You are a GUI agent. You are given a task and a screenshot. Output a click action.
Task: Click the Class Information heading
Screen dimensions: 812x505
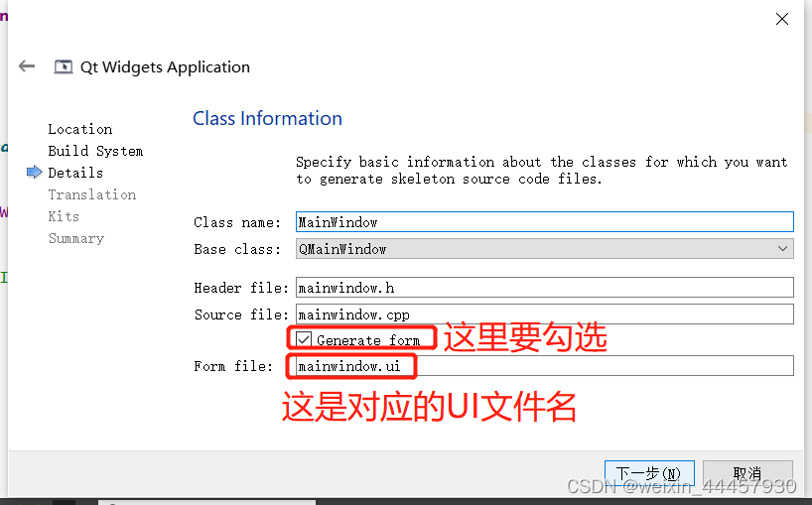coord(267,118)
